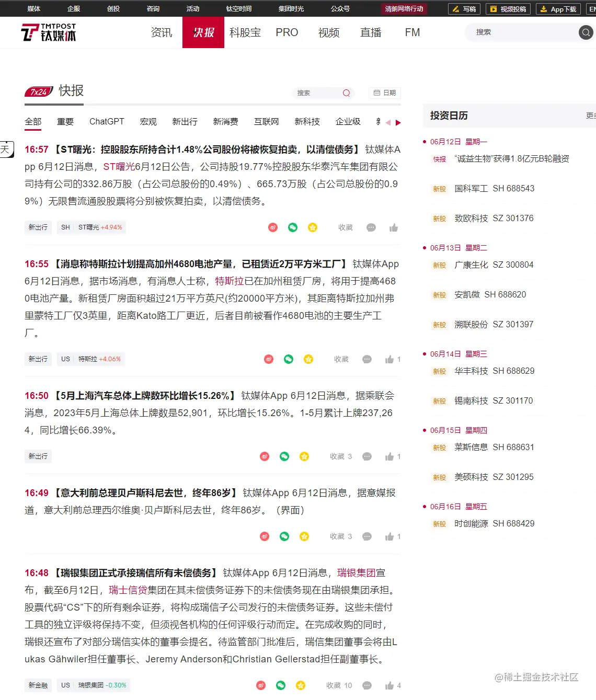Click the 视频投稿 button
The height and width of the screenshot is (700, 596).
[508, 9]
